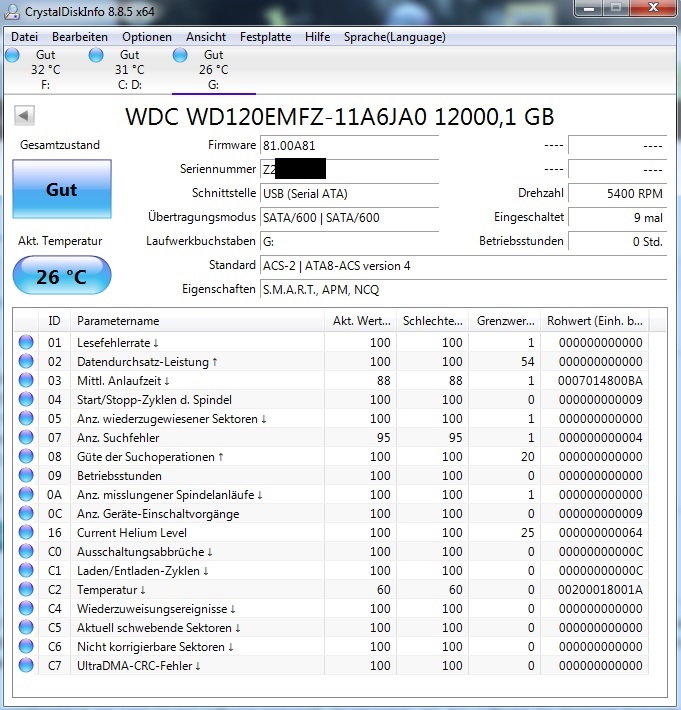Select disk G: tab at 26 °C

pyautogui.click(x=213, y=69)
